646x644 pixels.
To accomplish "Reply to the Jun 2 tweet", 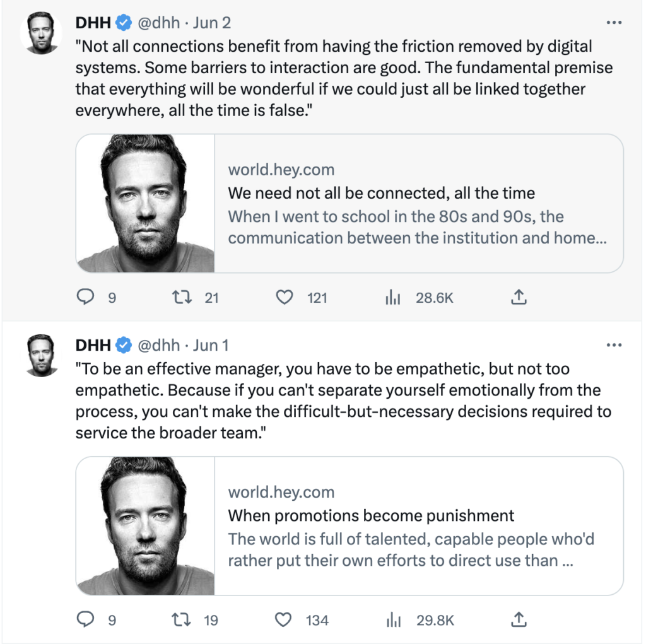I will 85,297.
